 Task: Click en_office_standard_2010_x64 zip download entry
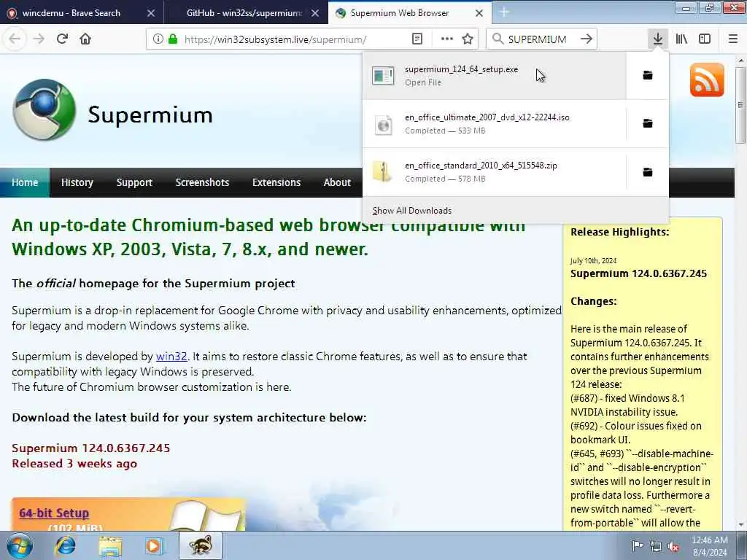[494, 172]
